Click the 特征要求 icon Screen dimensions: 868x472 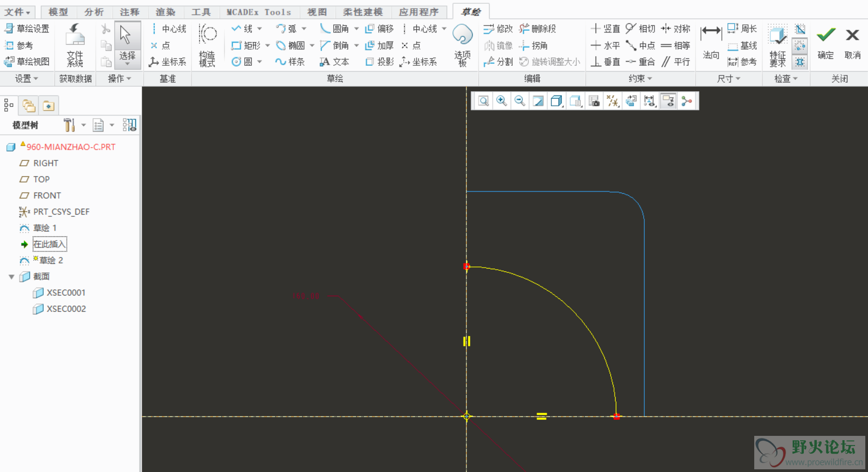[777, 46]
